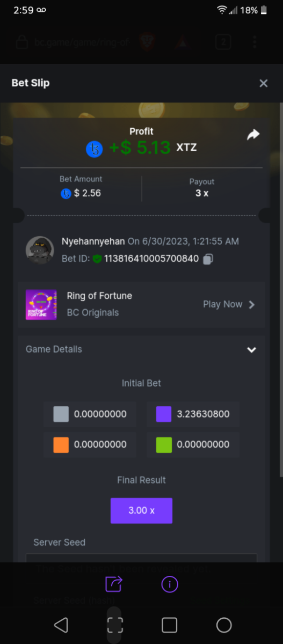Tap the share arrow next to Profit
This screenshot has height=644, width=283.
[253, 135]
